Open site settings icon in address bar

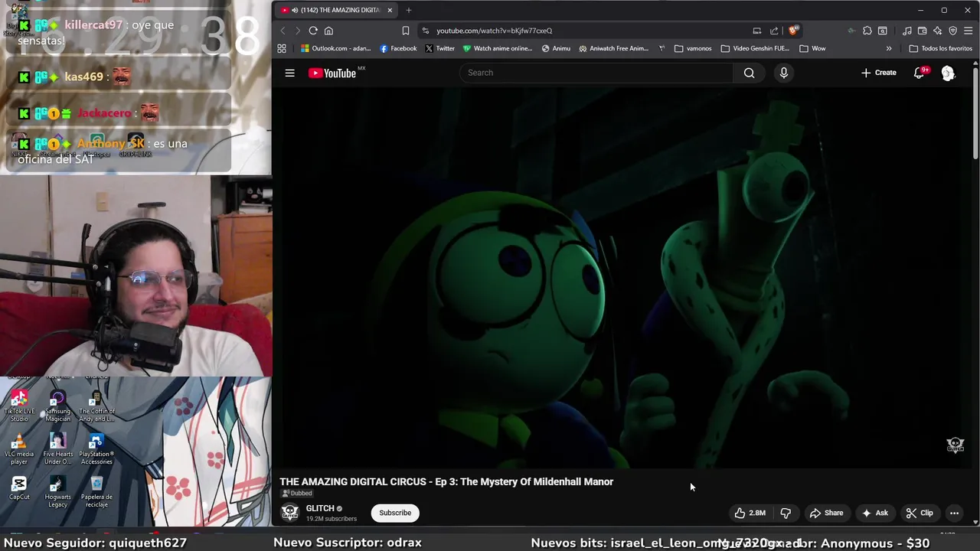[426, 31]
